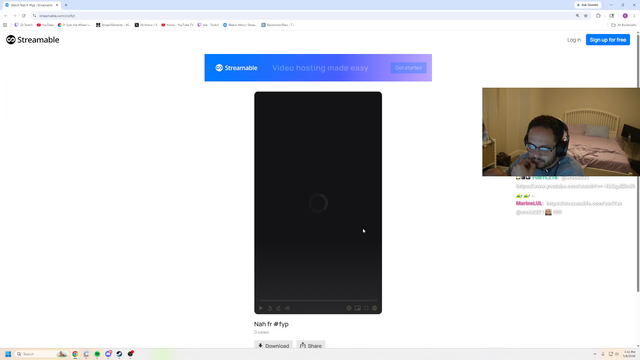Image resolution: width=640 pixels, height=360 pixels.
Task: Open the Chrome profile avatar
Action: point(625,16)
